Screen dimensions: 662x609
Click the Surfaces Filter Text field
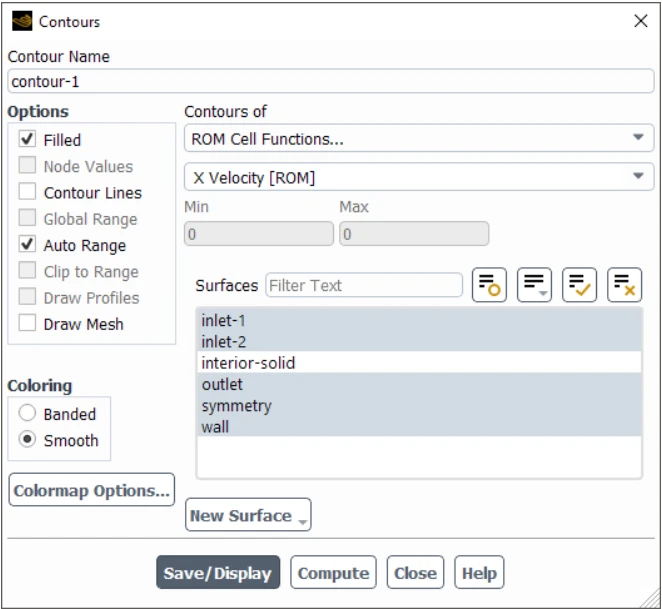[x=363, y=286]
